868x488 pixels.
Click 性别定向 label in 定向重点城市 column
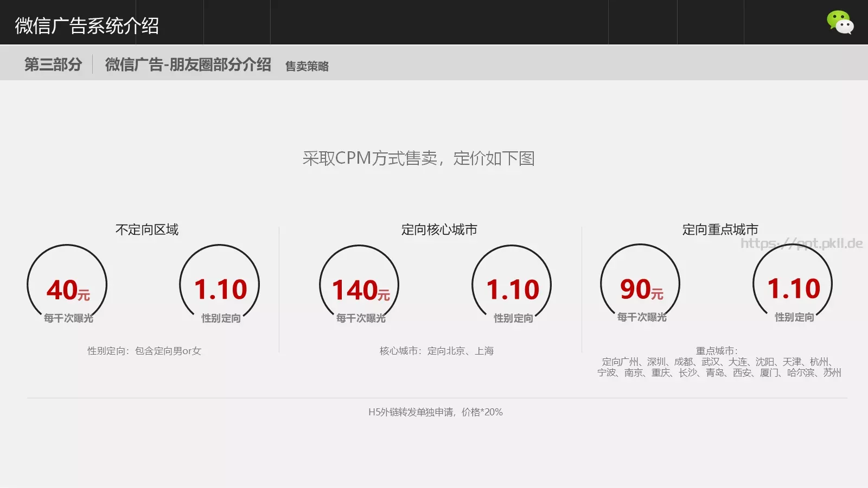794,317
